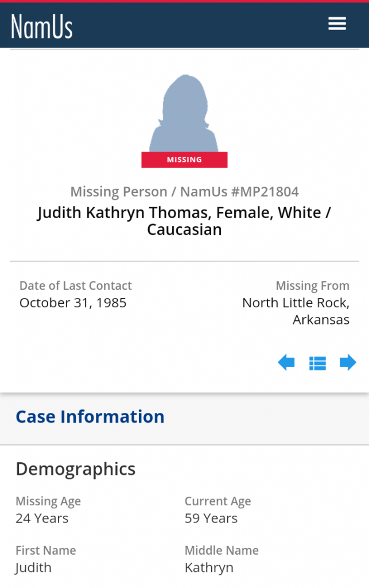Viewport: 369px width, 588px height.
Task: Click the Missing From label
Action: [312, 285]
